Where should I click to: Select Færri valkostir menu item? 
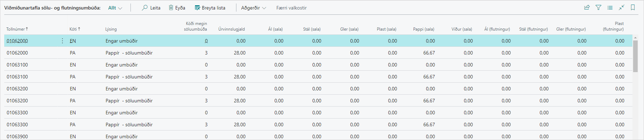point(291,8)
